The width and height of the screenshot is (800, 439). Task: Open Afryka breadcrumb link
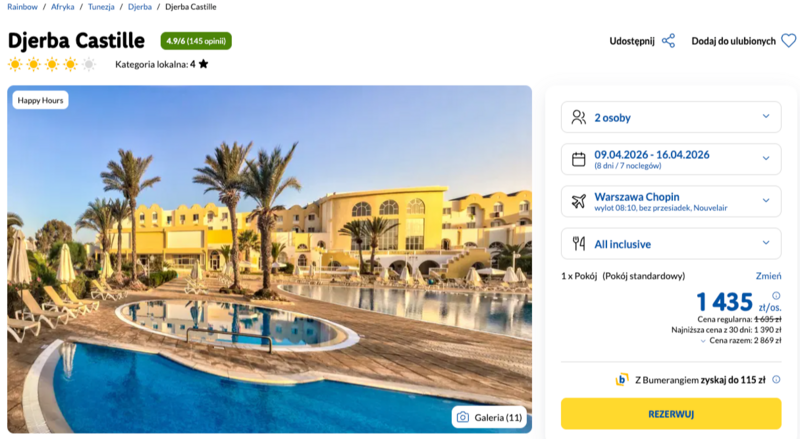pyautogui.click(x=63, y=7)
